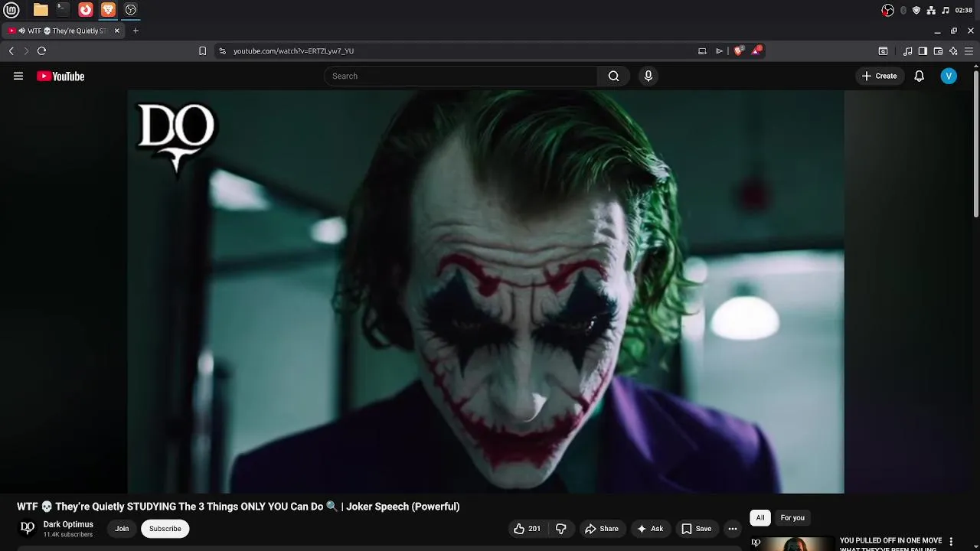Click the playlist send icon in the address bar
Screen dimensions: 980x551
point(719,51)
